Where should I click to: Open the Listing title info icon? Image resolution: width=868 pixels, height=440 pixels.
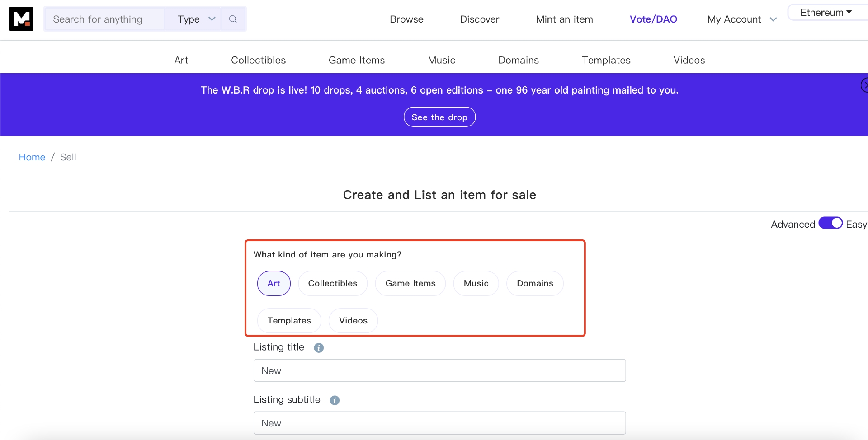[319, 348]
